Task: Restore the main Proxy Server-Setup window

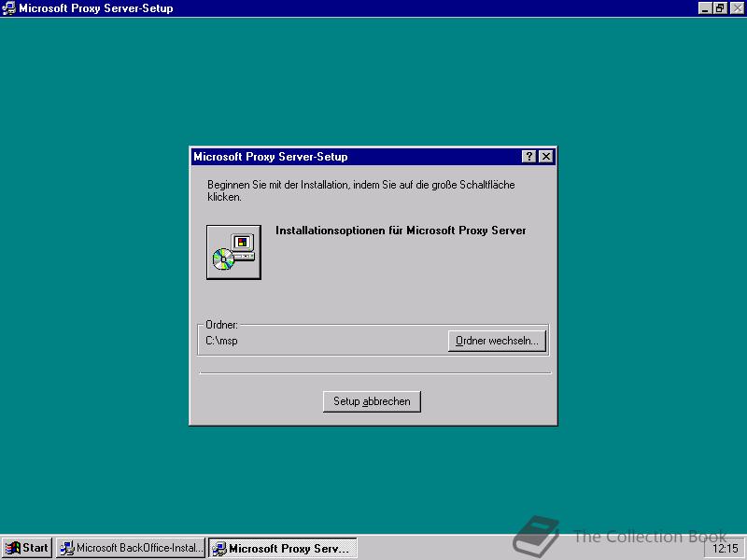Action: tap(720, 8)
